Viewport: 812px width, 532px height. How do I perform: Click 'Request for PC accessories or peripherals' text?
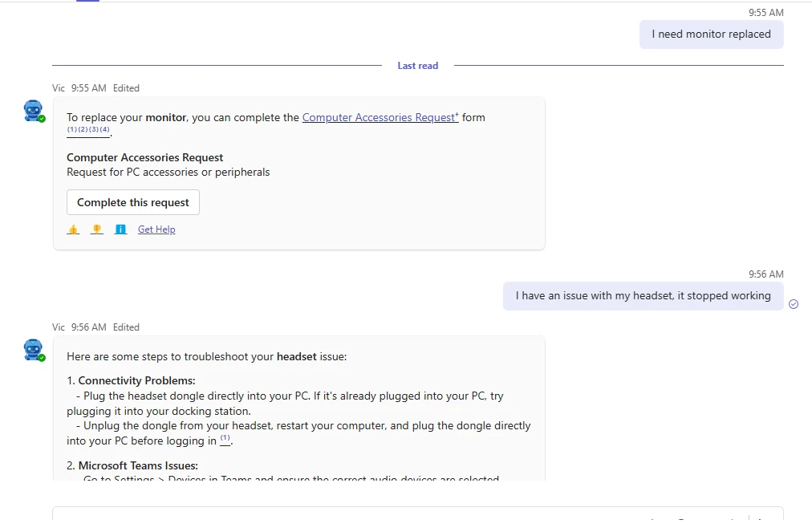coord(168,172)
